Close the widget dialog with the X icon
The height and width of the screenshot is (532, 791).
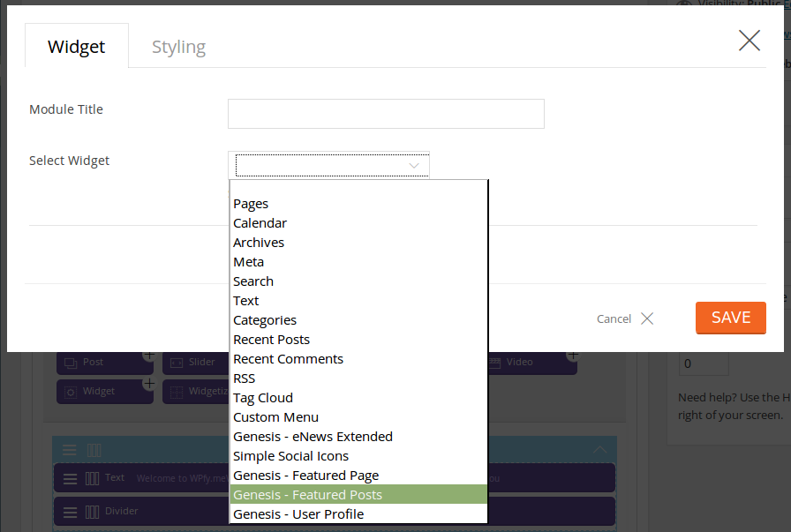point(749,41)
